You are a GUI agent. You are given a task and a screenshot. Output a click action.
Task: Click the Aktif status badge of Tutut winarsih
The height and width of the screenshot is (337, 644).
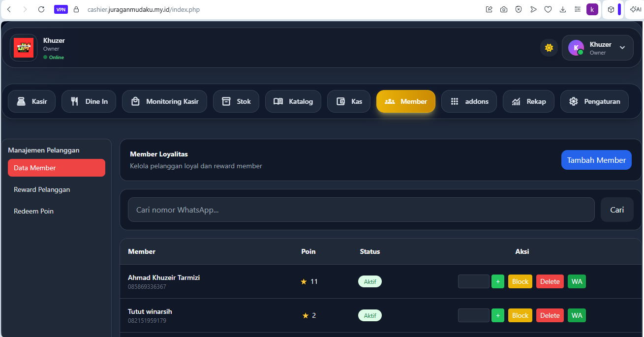tap(370, 315)
